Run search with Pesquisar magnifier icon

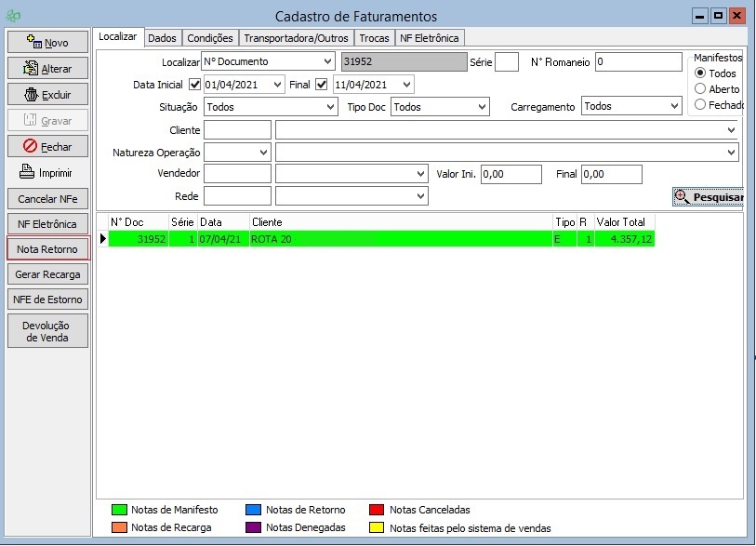pos(682,196)
